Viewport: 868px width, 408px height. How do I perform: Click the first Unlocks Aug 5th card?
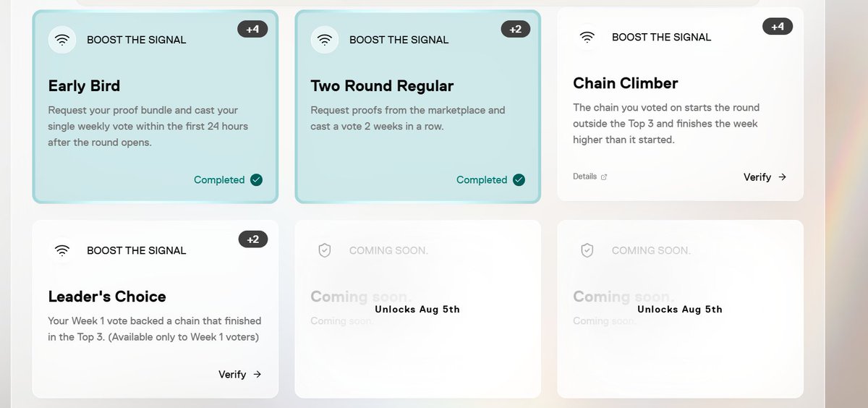click(417, 309)
